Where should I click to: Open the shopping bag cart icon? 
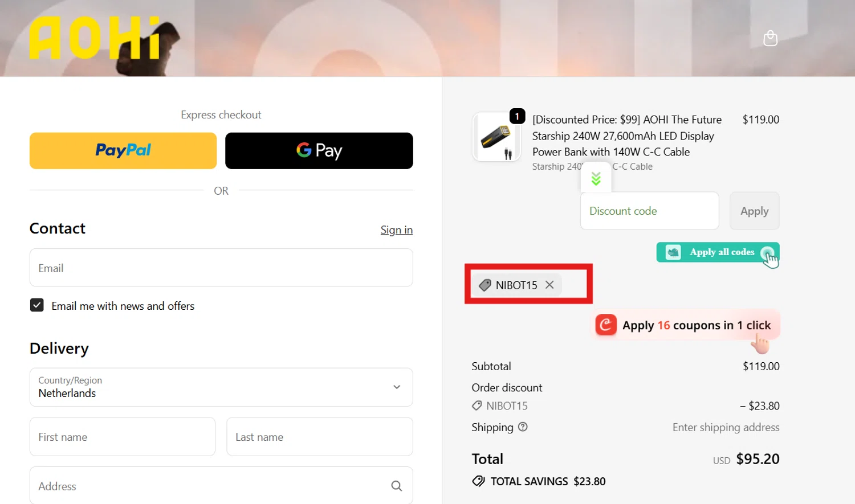coord(770,38)
